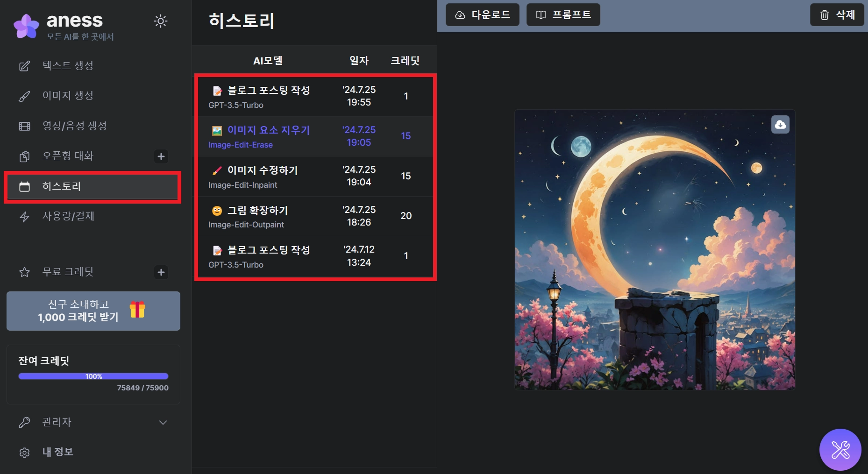
Task: Select 그림 확장하기 history entry
Action: tap(315, 216)
